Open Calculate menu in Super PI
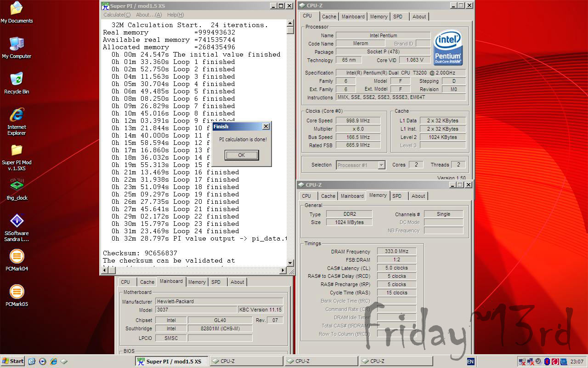 (x=117, y=15)
